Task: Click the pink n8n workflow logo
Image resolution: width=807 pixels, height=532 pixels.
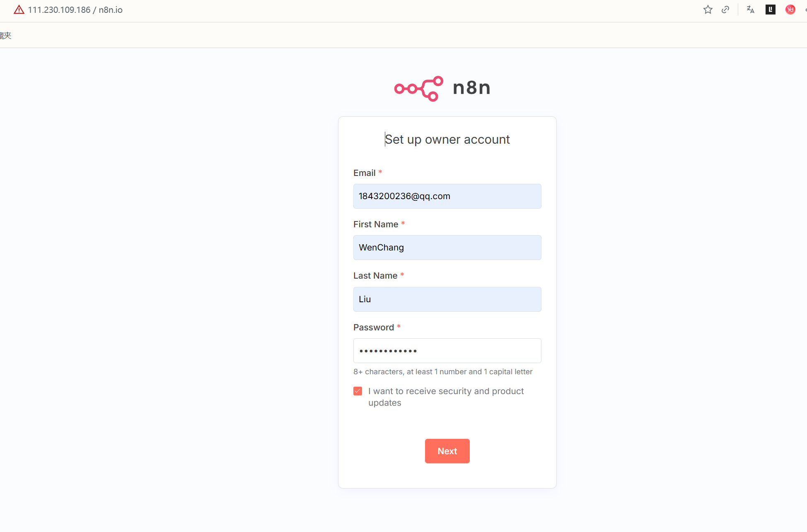Action: 418,88
